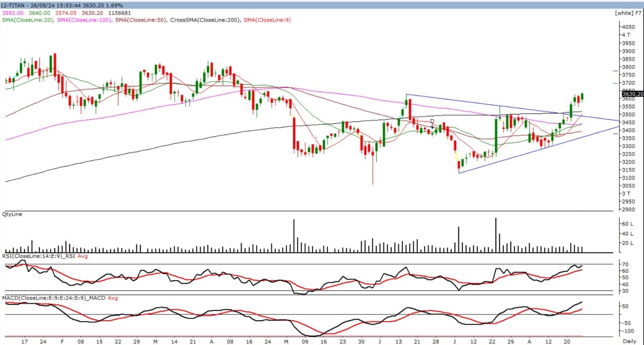Click the Daily timeframe label
644x345 pixels.
click(x=630, y=341)
